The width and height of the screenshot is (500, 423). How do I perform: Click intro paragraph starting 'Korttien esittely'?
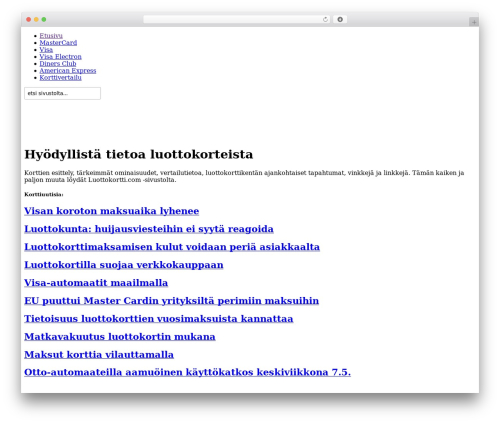[x=244, y=176]
